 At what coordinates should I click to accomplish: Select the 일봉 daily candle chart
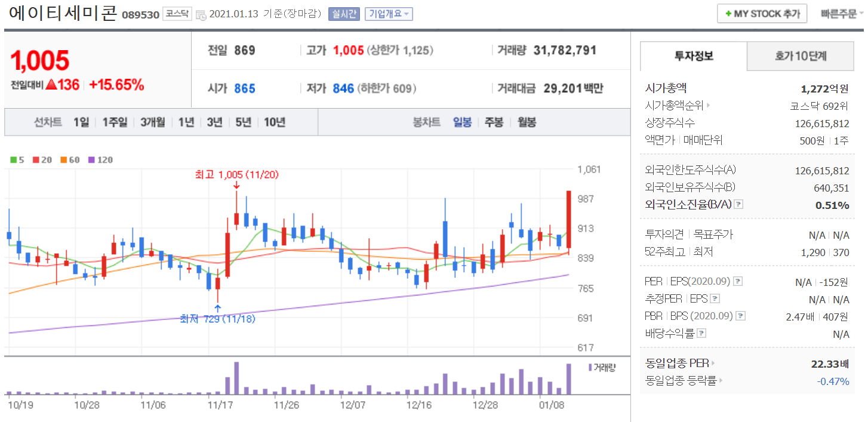462,122
